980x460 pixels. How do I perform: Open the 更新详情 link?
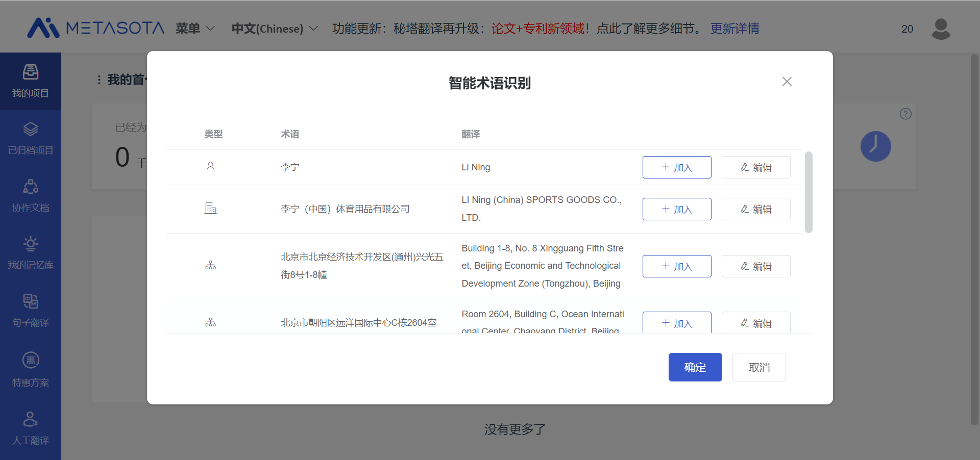734,29
